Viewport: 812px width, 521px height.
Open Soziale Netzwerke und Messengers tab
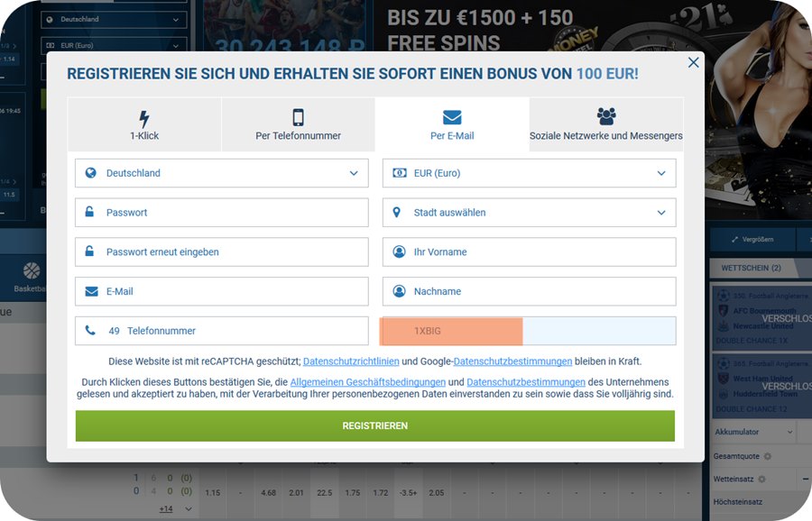(x=606, y=124)
